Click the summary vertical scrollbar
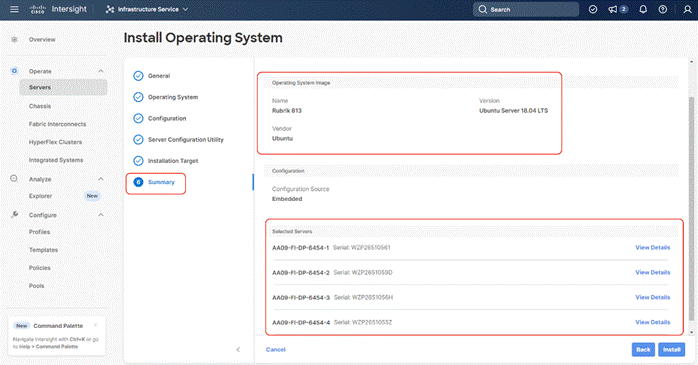Viewport: 698px width, 365px height. click(691, 208)
